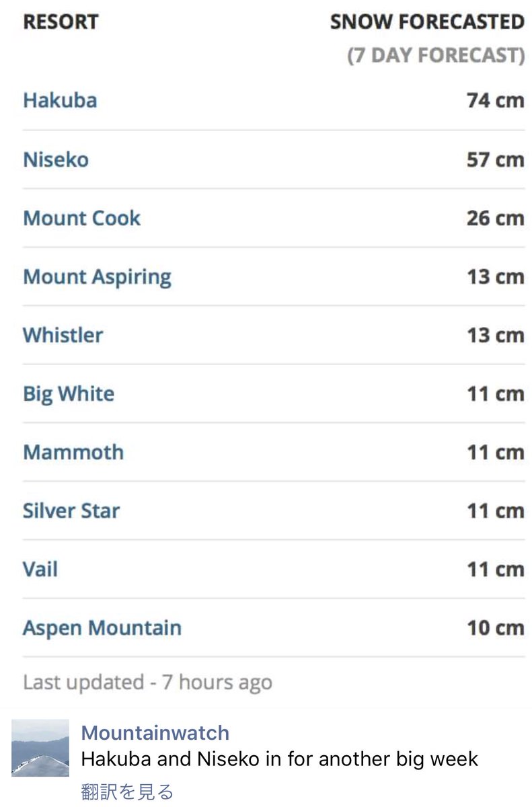Open the Hakuba resort link

click(x=60, y=101)
